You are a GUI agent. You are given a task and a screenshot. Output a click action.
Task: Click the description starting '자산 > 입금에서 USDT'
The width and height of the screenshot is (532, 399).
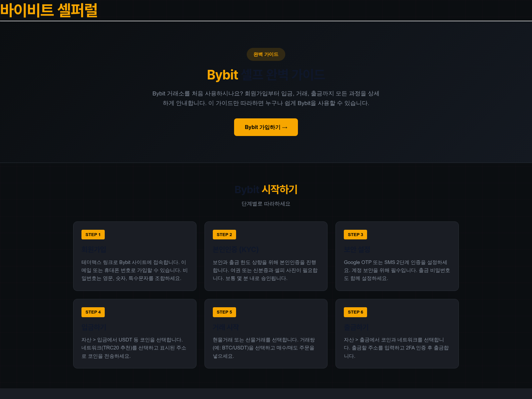[x=135, y=348]
